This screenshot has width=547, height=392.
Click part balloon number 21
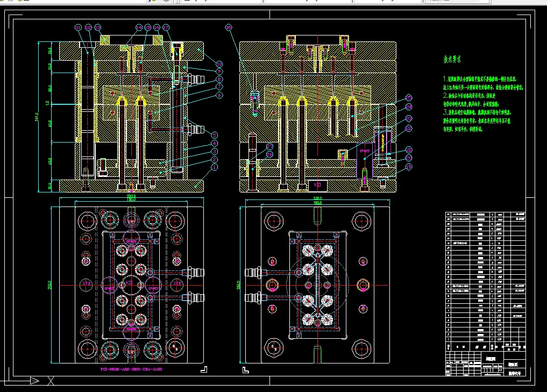pos(409,149)
